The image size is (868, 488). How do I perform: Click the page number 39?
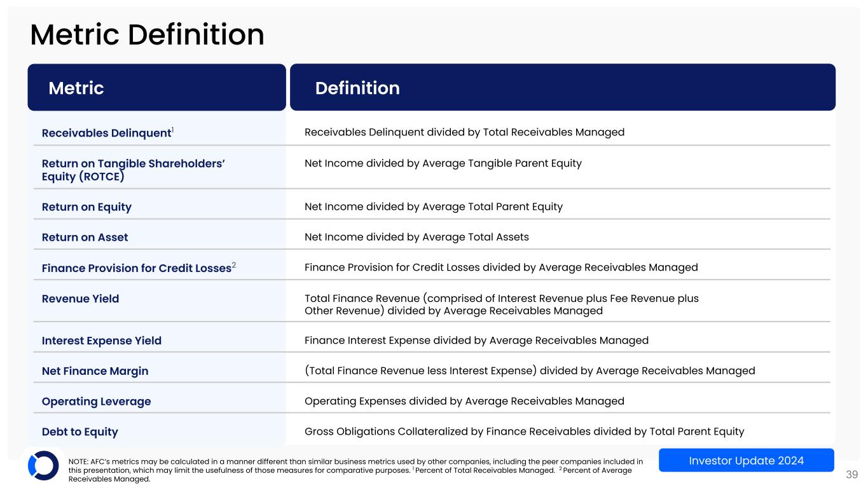coord(851,474)
